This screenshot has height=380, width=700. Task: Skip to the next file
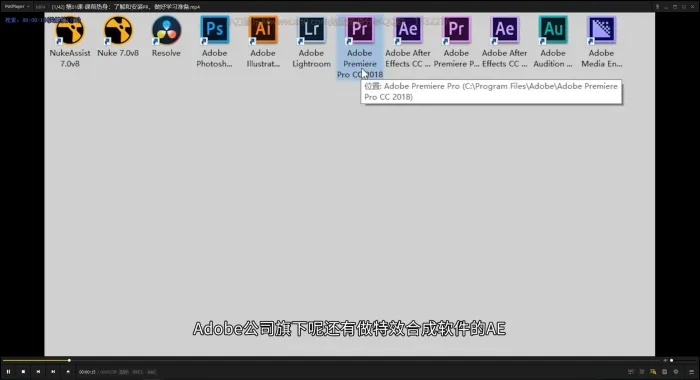point(53,372)
